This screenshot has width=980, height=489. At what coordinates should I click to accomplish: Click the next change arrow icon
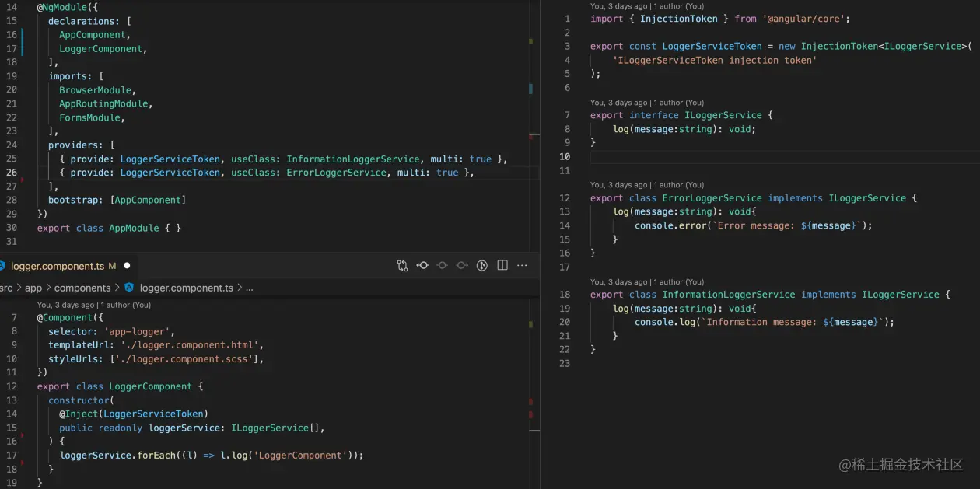(x=462, y=265)
